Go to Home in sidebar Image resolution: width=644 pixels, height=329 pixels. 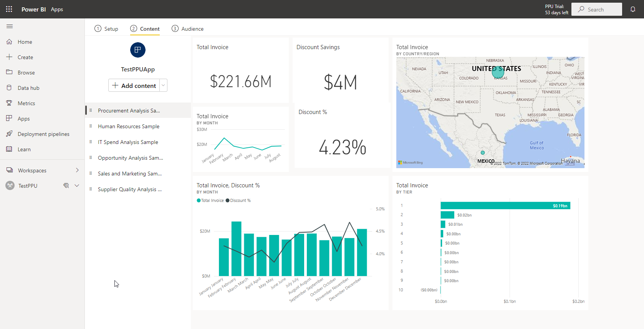(42, 42)
